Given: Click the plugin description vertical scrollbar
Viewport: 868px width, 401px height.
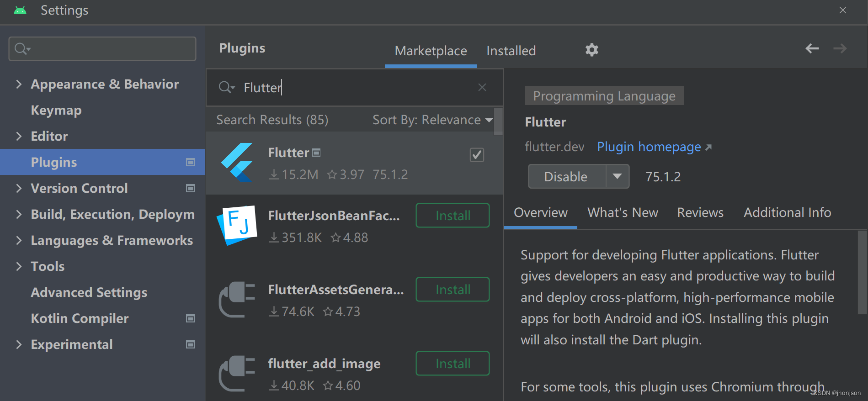Looking at the screenshot, I should point(862,272).
